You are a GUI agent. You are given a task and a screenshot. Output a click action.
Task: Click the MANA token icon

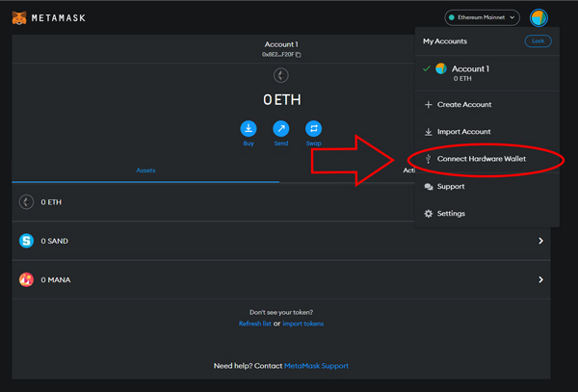click(27, 279)
